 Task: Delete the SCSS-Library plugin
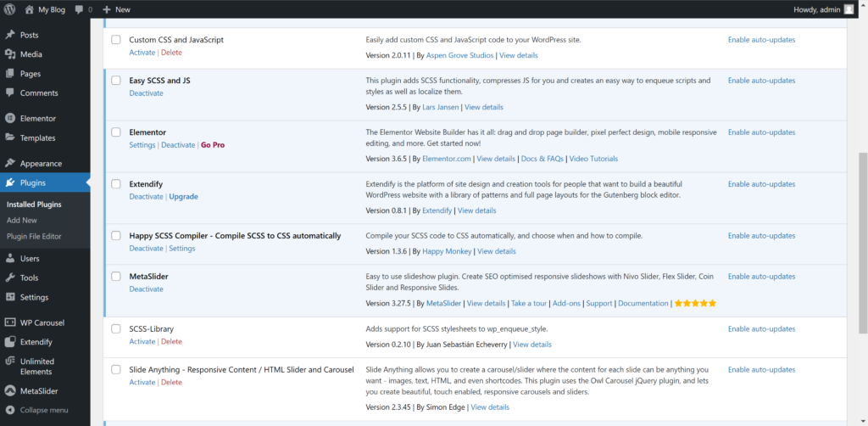[x=171, y=341]
